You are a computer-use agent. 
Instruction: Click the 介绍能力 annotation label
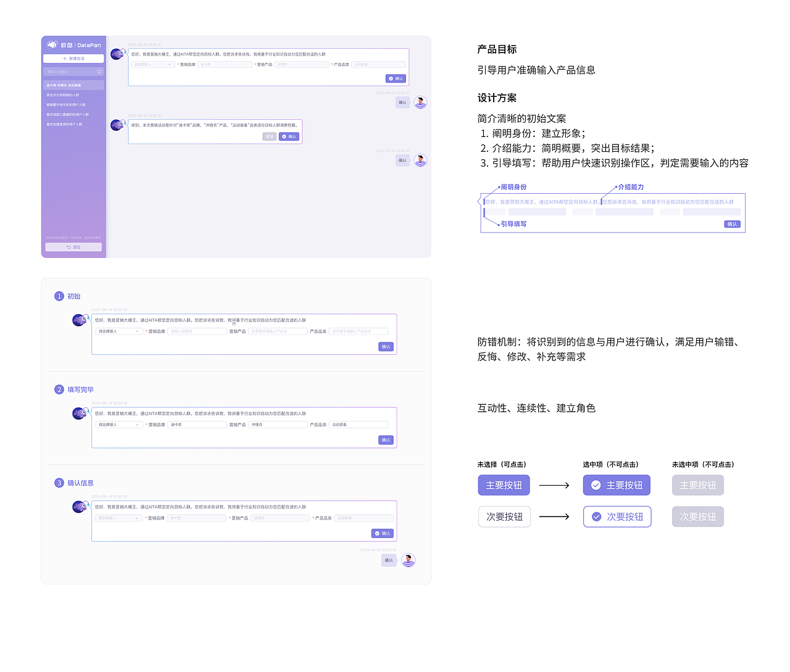[631, 187]
